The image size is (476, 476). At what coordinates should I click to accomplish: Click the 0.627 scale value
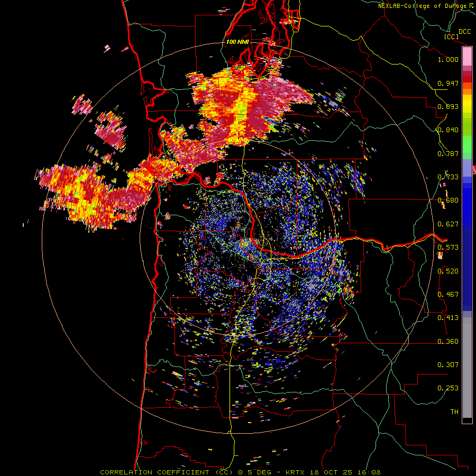pyautogui.click(x=448, y=224)
